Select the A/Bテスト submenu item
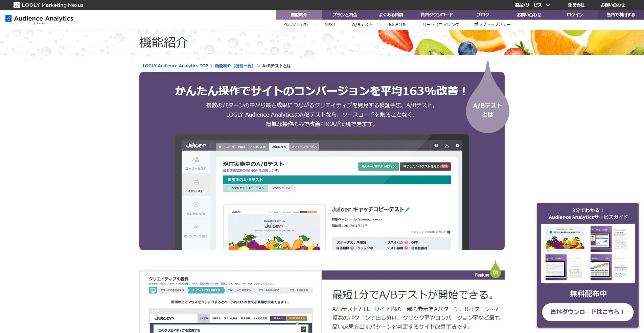 [362, 25]
